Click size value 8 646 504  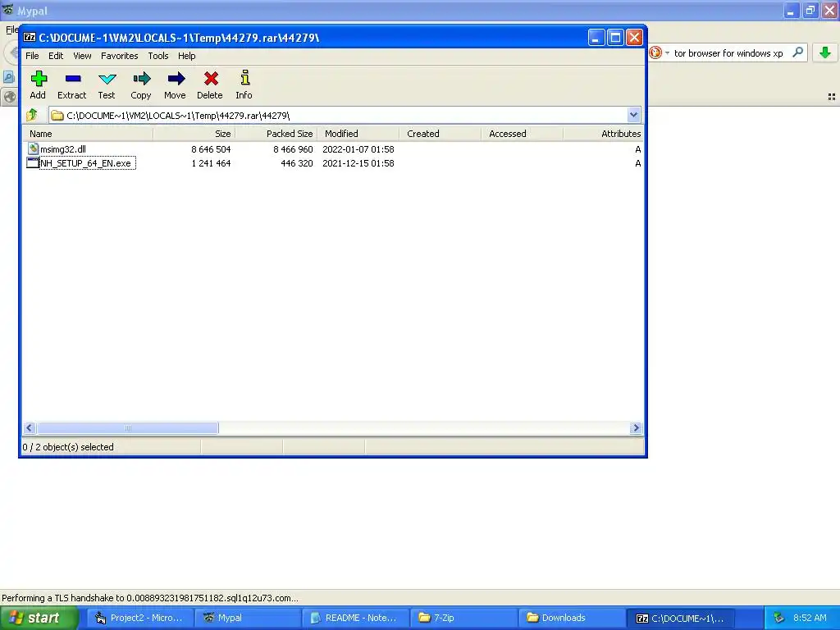[211, 149]
